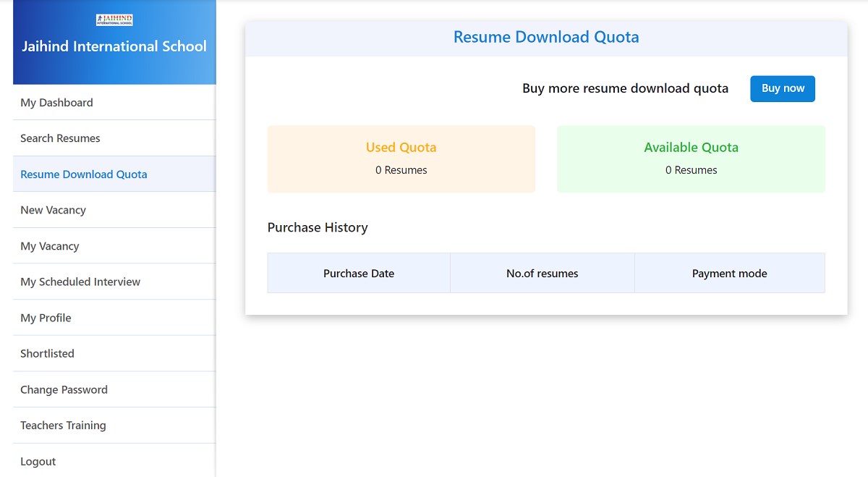Select Search Resumes in the sidebar
The image size is (868, 477).
pos(59,138)
